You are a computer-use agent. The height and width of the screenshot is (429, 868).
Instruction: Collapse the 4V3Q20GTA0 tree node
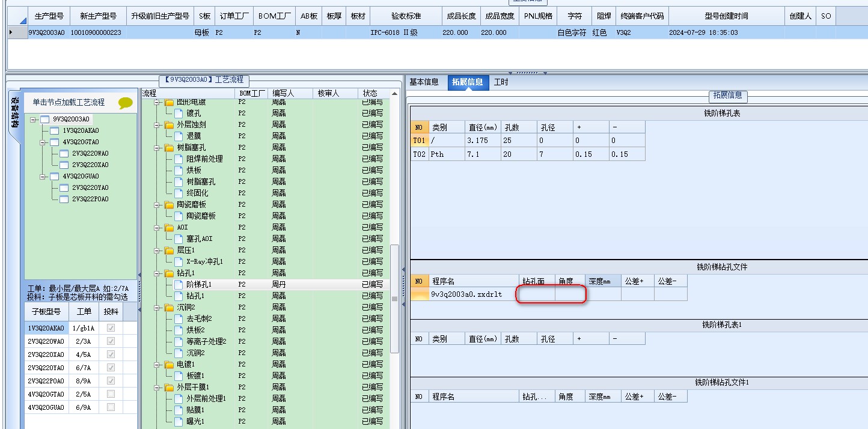[43, 142]
